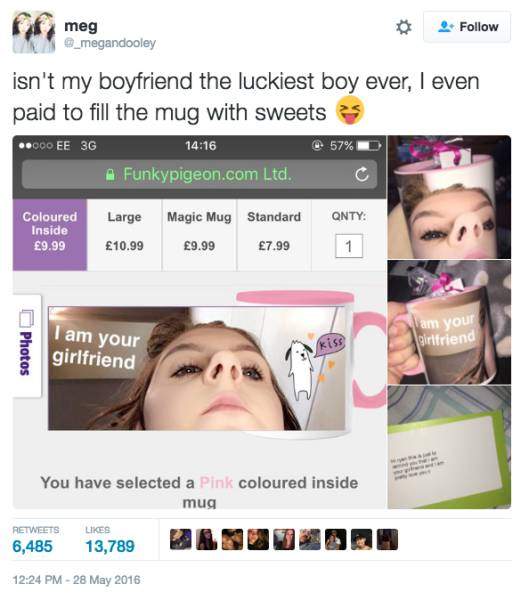Open the green card note photo
529x600 pixels.
(449, 447)
